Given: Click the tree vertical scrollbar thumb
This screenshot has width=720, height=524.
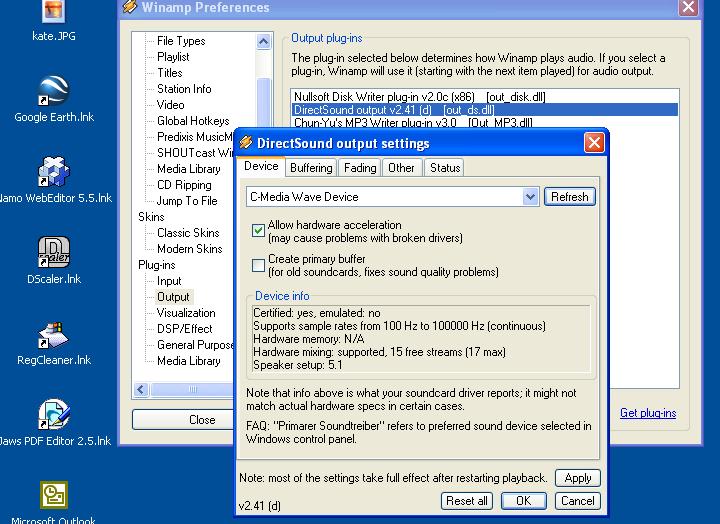Looking at the screenshot, I should (x=264, y=102).
